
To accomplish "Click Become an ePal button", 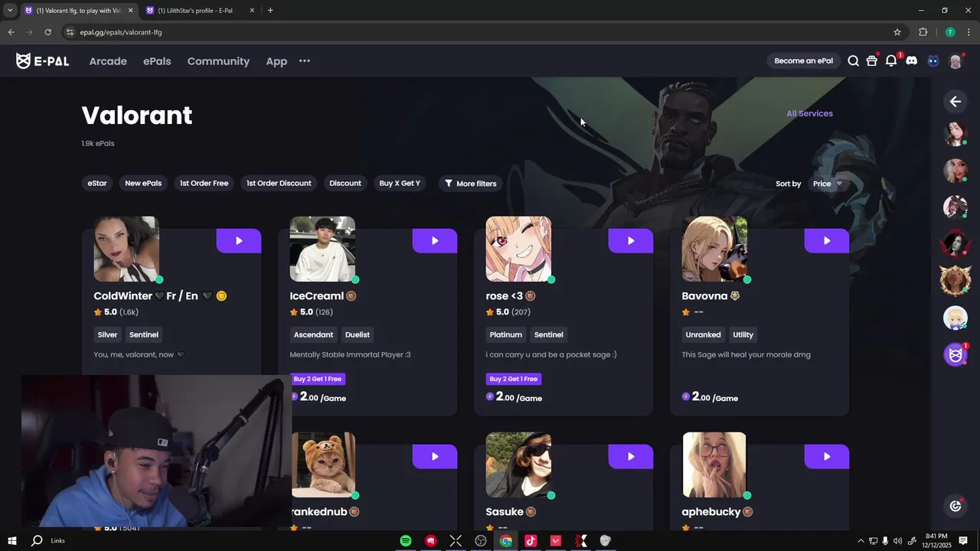I will pyautogui.click(x=803, y=61).
